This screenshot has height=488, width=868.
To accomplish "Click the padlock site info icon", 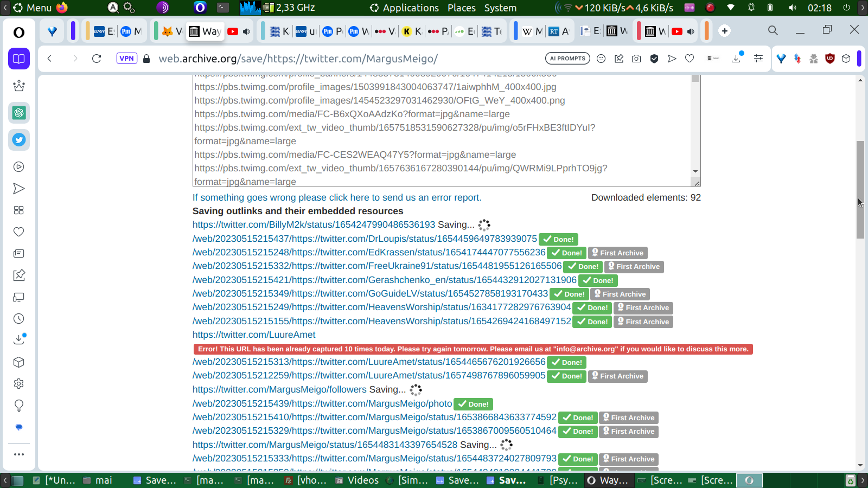I will [146, 59].
